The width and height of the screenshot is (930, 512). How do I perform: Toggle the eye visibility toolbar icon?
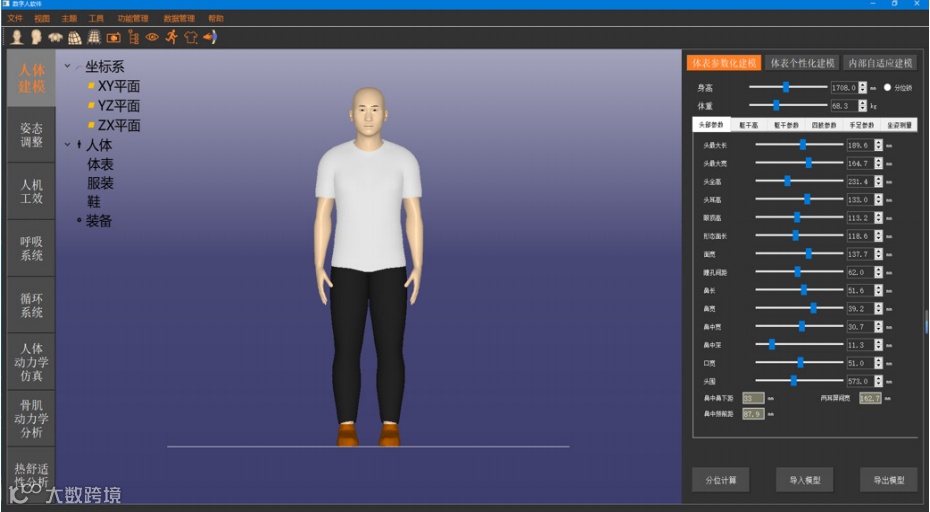pos(152,37)
